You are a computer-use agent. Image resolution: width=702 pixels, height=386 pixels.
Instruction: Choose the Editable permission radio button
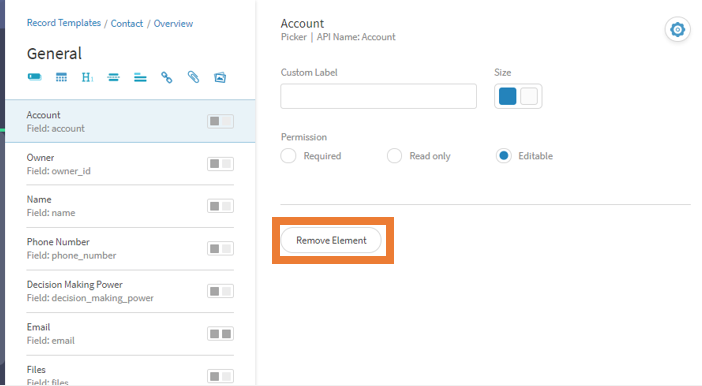pyautogui.click(x=504, y=156)
